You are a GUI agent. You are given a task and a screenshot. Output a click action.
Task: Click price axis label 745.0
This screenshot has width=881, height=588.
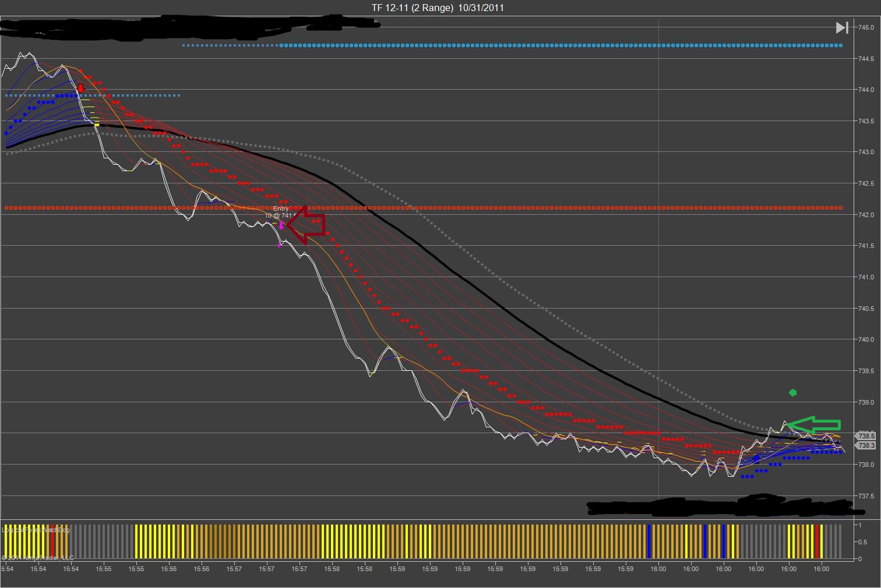click(866, 27)
